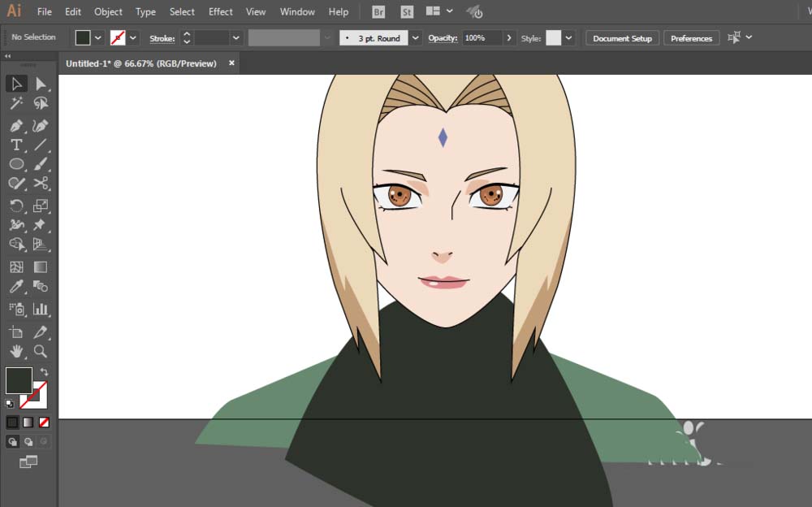This screenshot has height=507, width=812.
Task: Close the Untitled-1 document tab
Action: coord(231,63)
